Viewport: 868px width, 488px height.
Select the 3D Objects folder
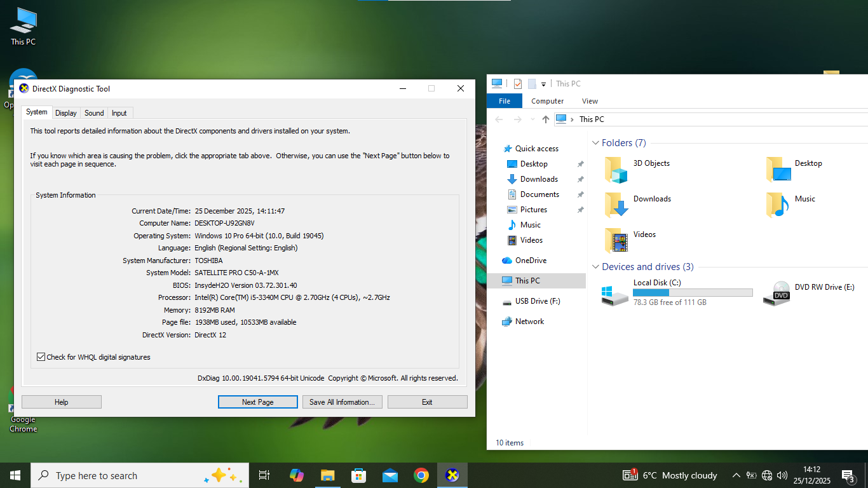[x=651, y=163]
